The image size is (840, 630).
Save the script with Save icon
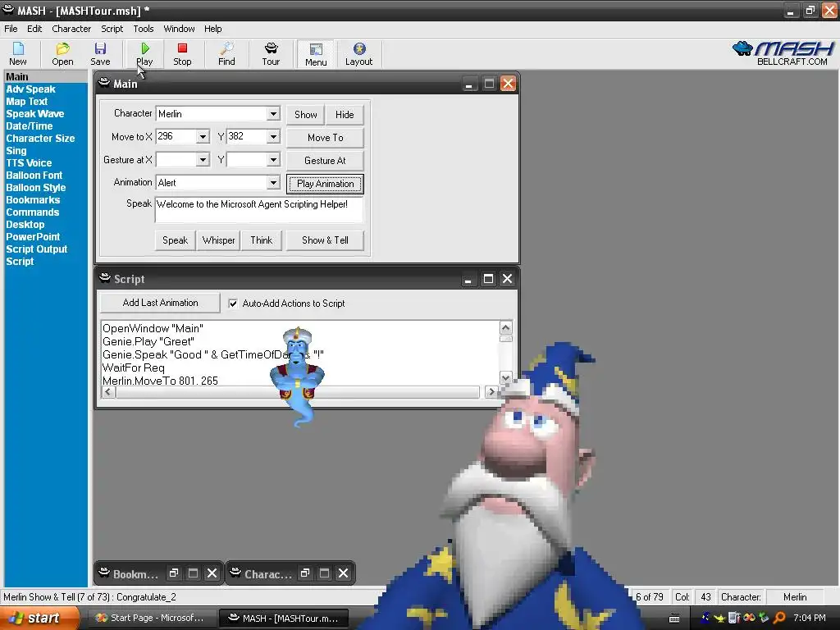pos(100,54)
